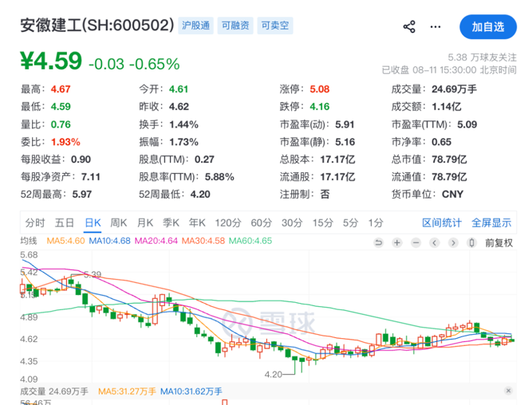Click the chart pan right arrow
532x405 pixels.
click(x=453, y=242)
